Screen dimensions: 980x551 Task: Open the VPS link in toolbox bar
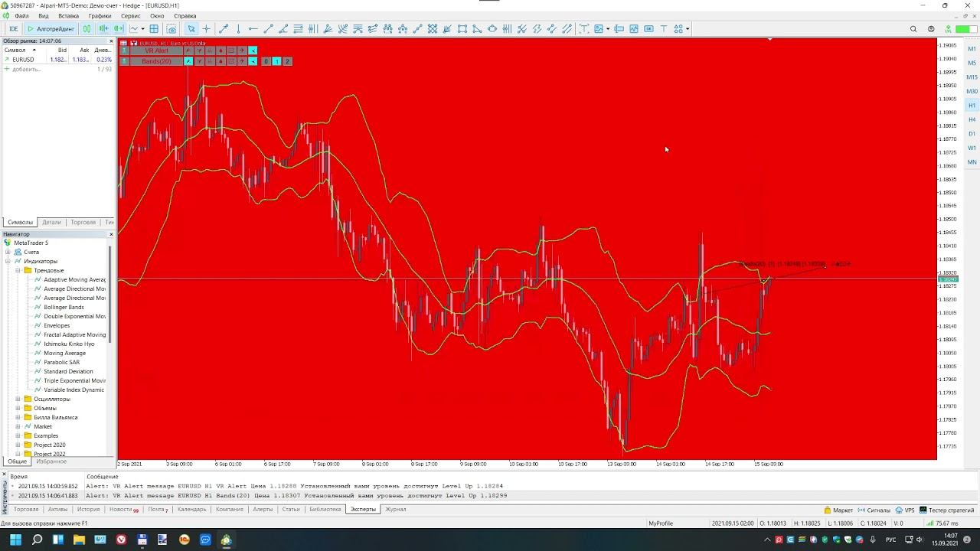point(905,510)
